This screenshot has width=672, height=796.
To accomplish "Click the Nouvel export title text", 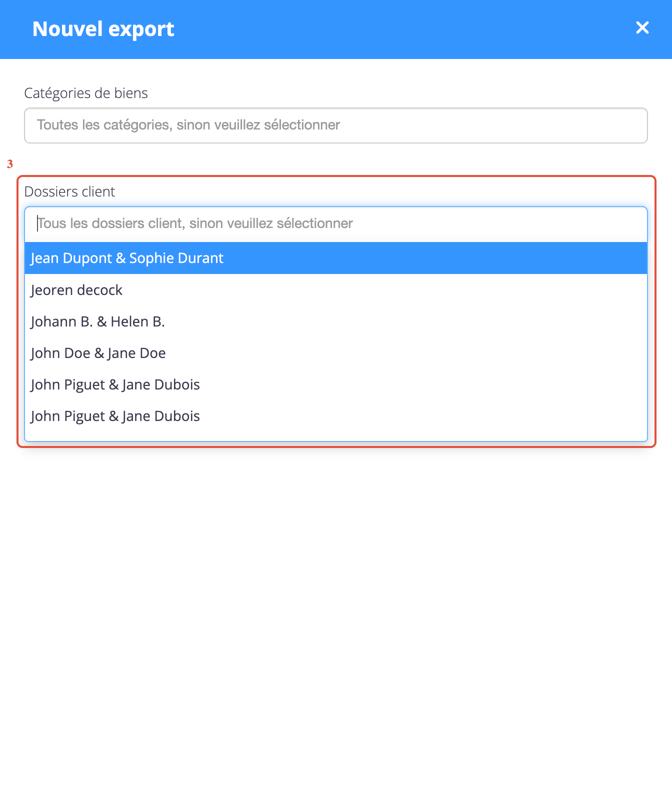I will pyautogui.click(x=103, y=29).
